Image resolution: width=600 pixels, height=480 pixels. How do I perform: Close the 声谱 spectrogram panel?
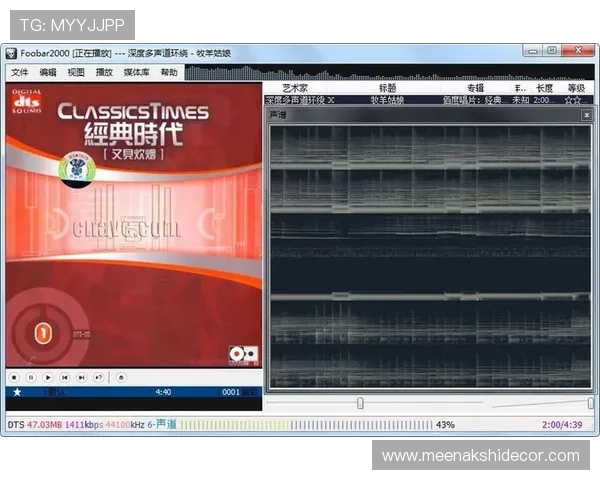pos(587,115)
